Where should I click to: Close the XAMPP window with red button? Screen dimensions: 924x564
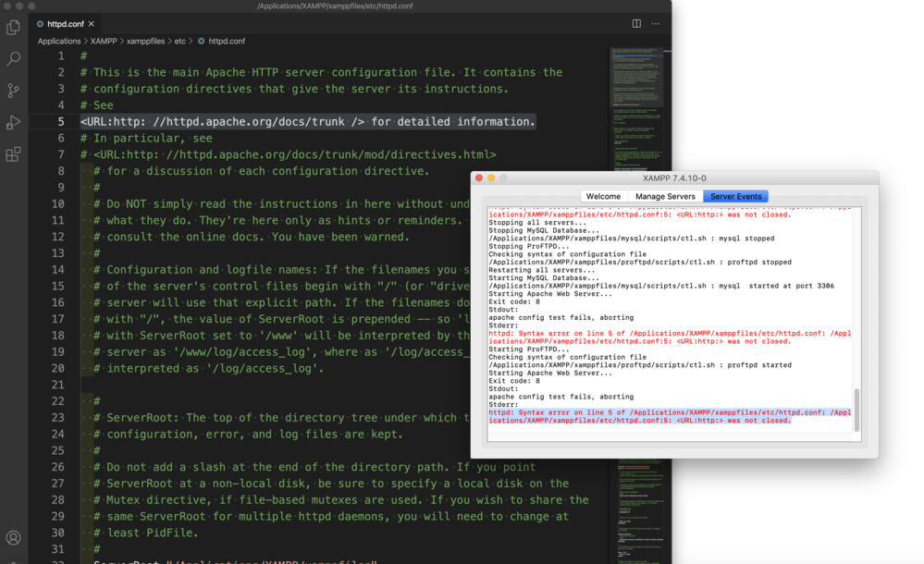(479, 178)
